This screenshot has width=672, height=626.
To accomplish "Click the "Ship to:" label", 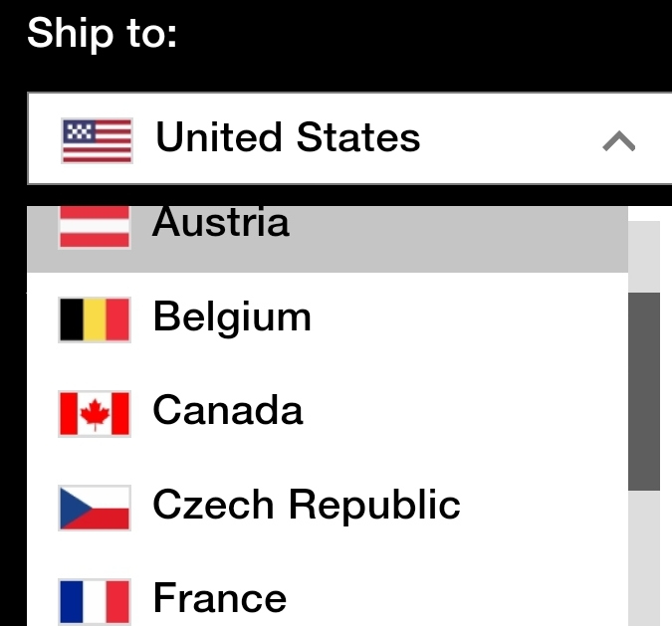I will pos(102,35).
